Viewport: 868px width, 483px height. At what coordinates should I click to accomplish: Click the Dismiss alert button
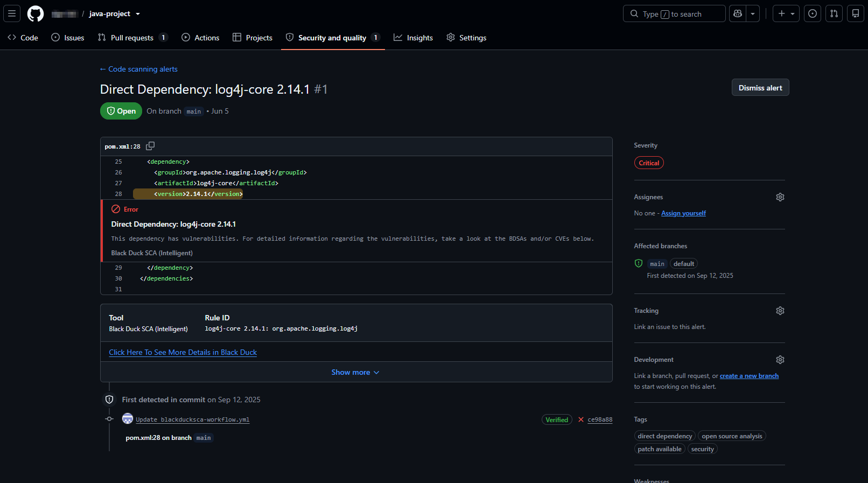coord(760,88)
